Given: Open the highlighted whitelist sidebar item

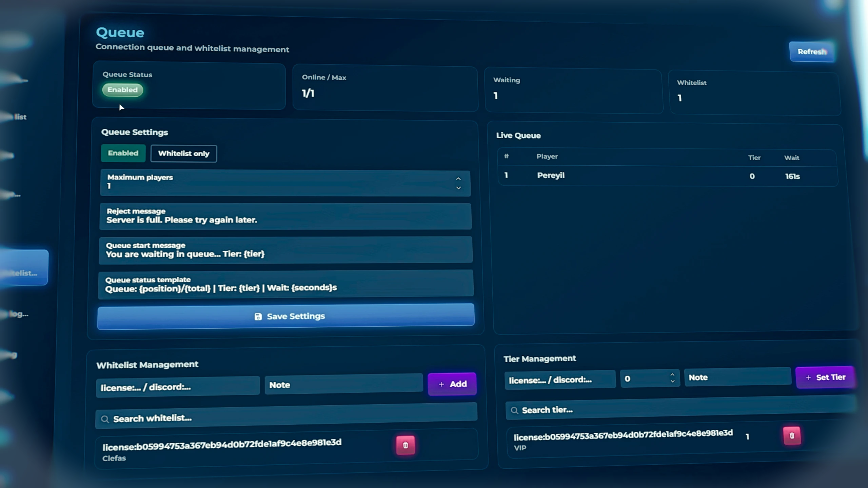Looking at the screenshot, I should tap(24, 268).
